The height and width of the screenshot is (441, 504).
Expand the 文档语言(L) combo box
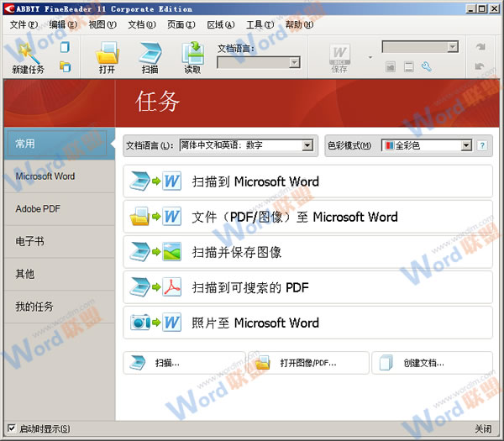click(x=307, y=145)
